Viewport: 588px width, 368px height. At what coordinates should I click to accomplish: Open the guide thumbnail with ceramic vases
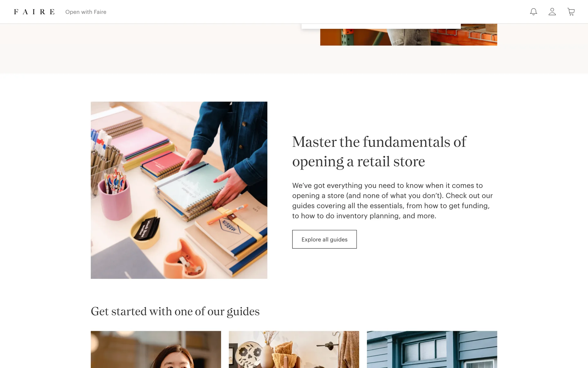[294, 349]
